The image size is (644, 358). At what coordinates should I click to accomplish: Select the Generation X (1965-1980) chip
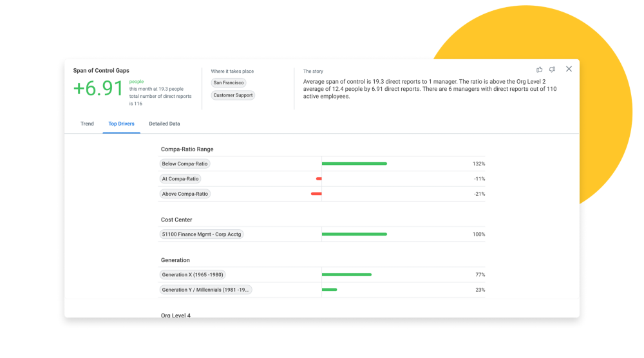[x=193, y=275]
